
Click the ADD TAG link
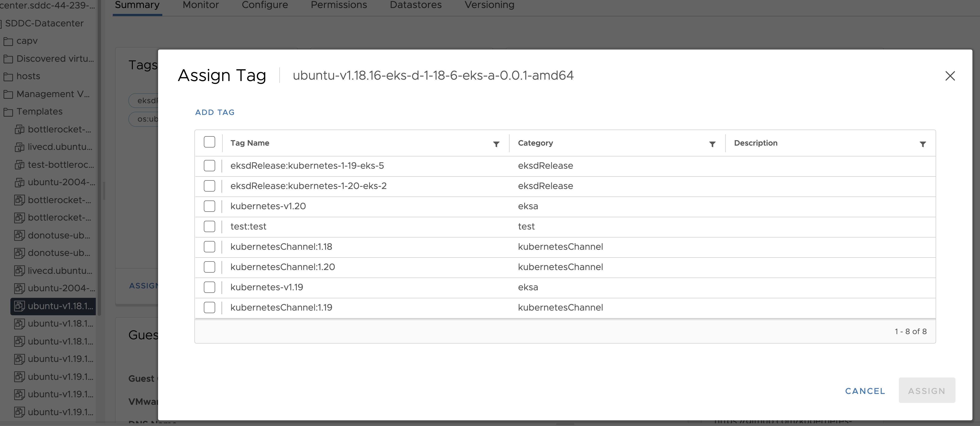click(214, 112)
